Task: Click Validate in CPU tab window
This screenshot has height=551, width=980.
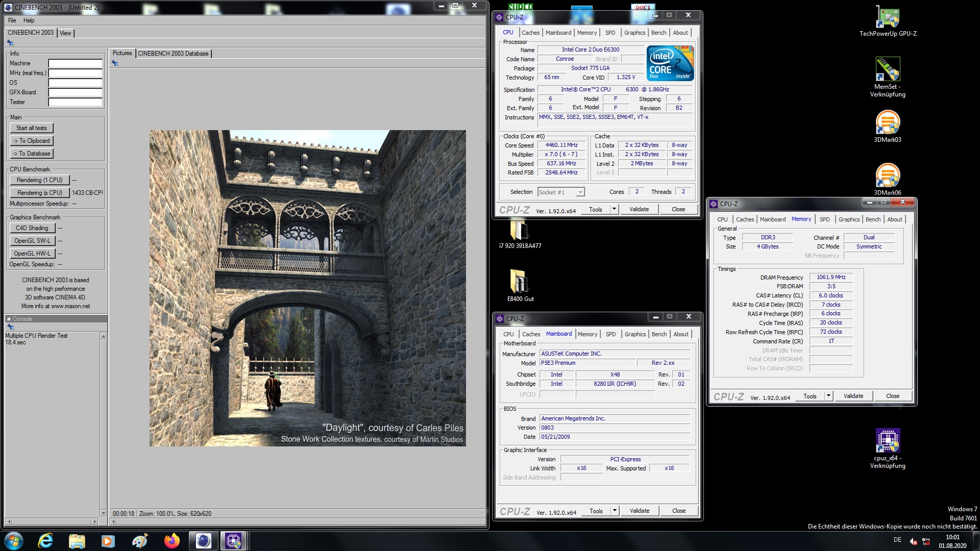Action: (639, 209)
